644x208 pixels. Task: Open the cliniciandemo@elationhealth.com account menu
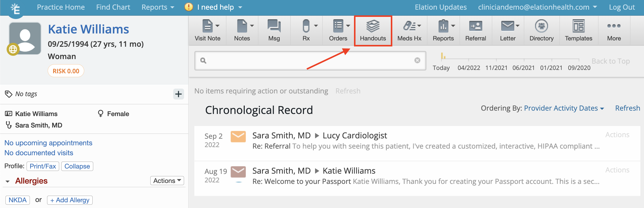[x=537, y=7]
